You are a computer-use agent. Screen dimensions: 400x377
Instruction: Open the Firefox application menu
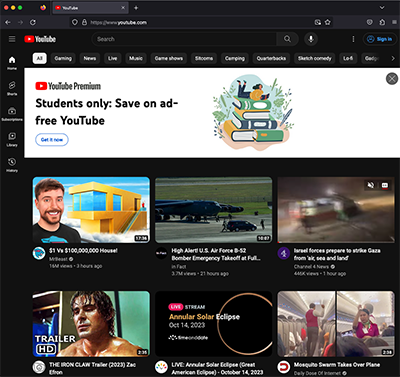pyautogui.click(x=394, y=22)
